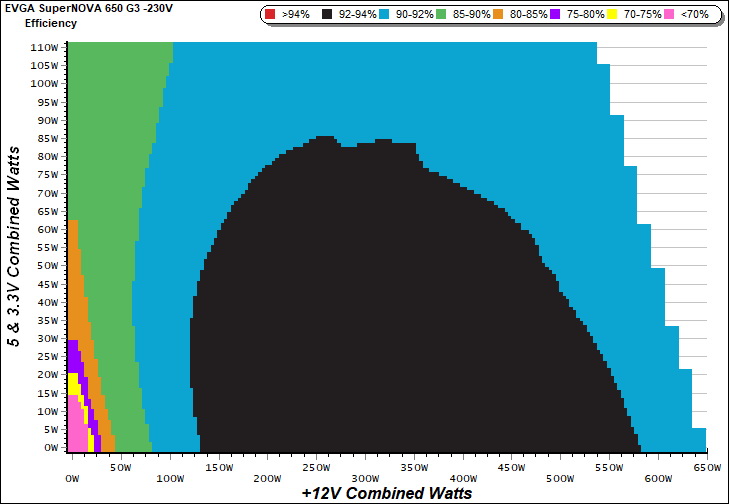The image size is (729, 504).
Task: Click the pink <70% region near origin
Action: tap(76, 430)
